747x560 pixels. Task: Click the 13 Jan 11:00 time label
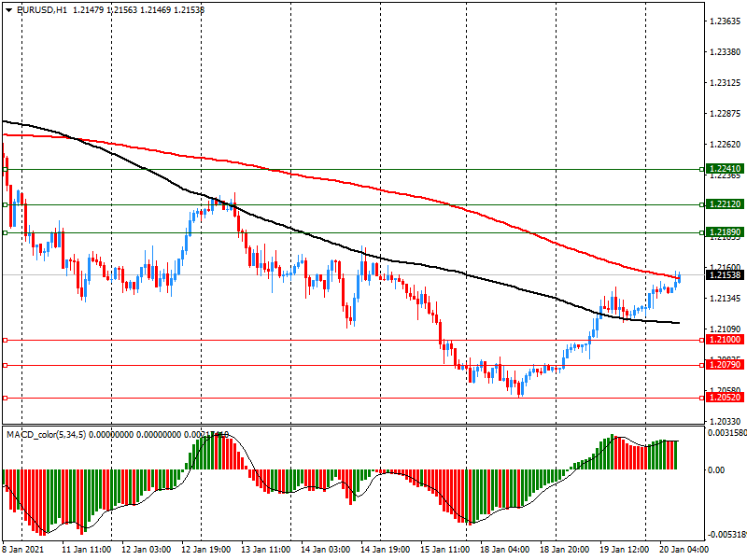266,549
